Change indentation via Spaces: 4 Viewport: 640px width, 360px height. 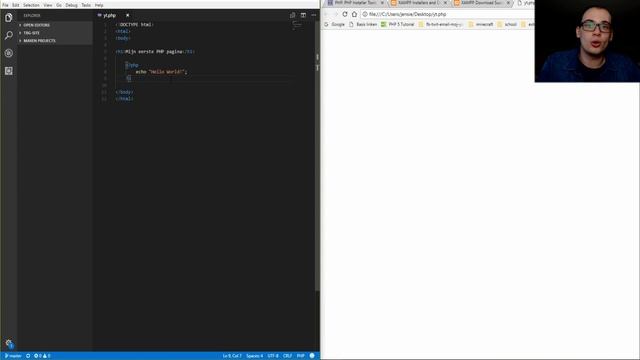pos(255,356)
